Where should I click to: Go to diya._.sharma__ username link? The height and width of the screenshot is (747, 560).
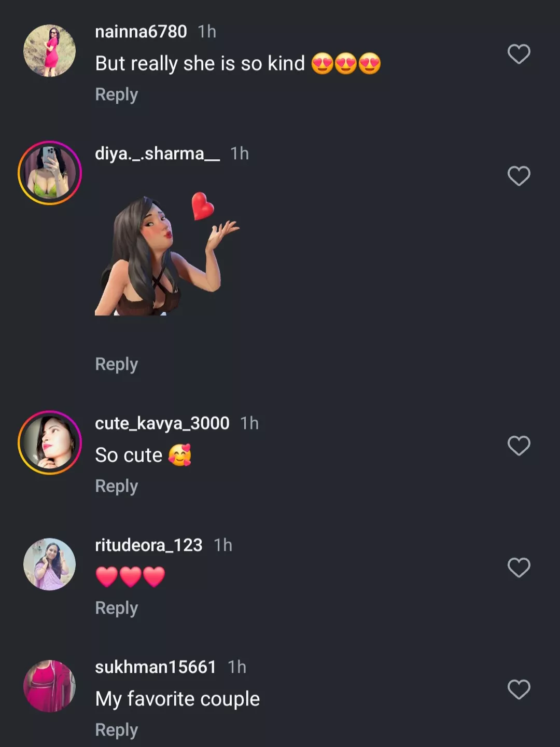pyautogui.click(x=157, y=154)
